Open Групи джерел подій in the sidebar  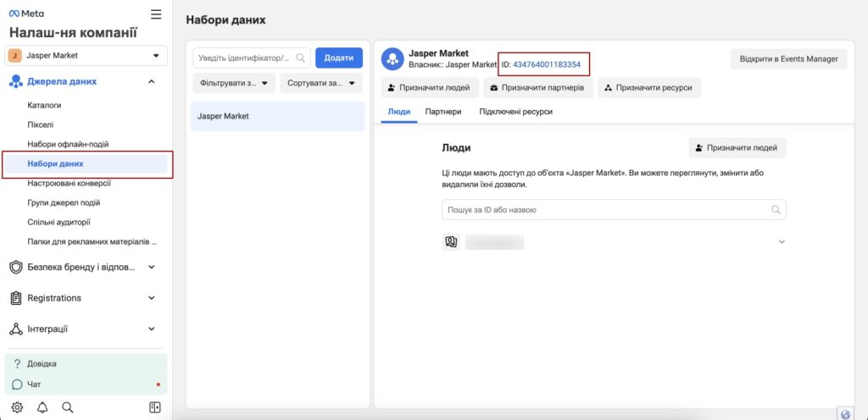click(64, 203)
